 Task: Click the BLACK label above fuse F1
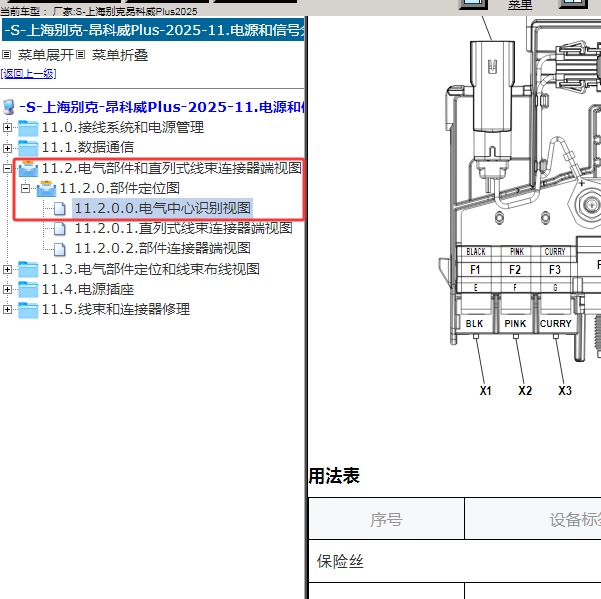click(476, 252)
